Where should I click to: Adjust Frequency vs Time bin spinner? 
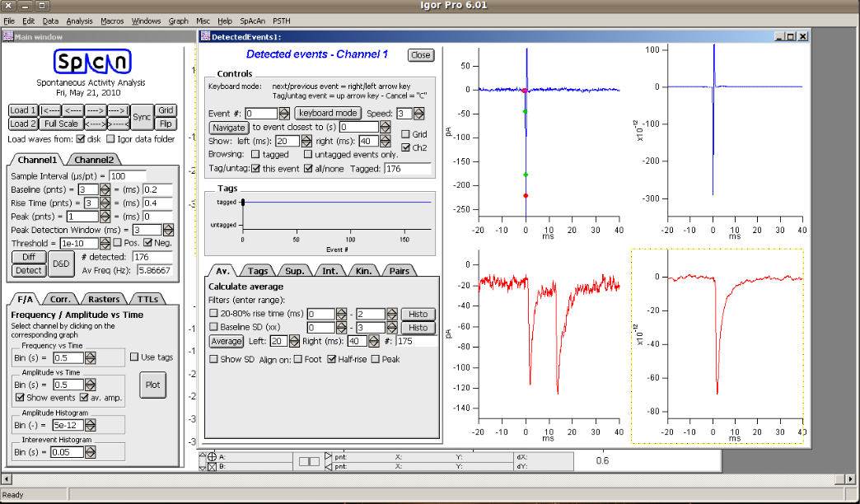pyautogui.click(x=91, y=358)
